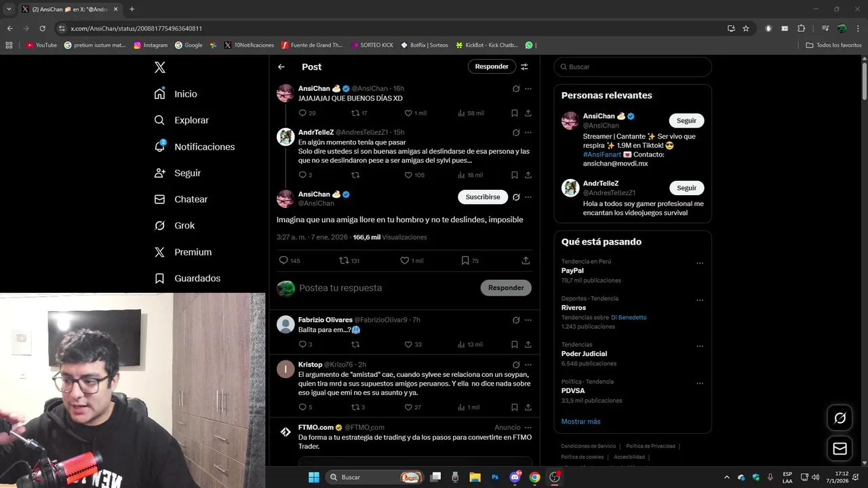The height and width of the screenshot is (488, 868).
Task: Open more options next to Suscribirse
Action: (x=528, y=197)
